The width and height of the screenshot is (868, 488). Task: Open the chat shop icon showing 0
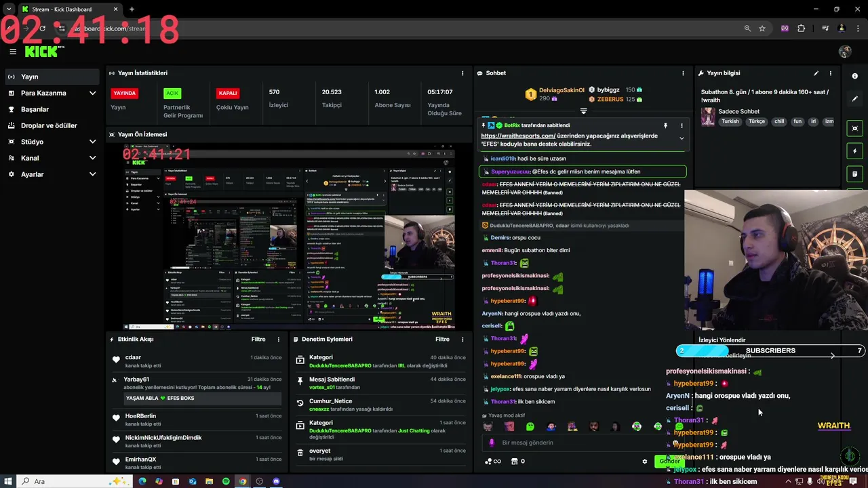pyautogui.click(x=517, y=462)
